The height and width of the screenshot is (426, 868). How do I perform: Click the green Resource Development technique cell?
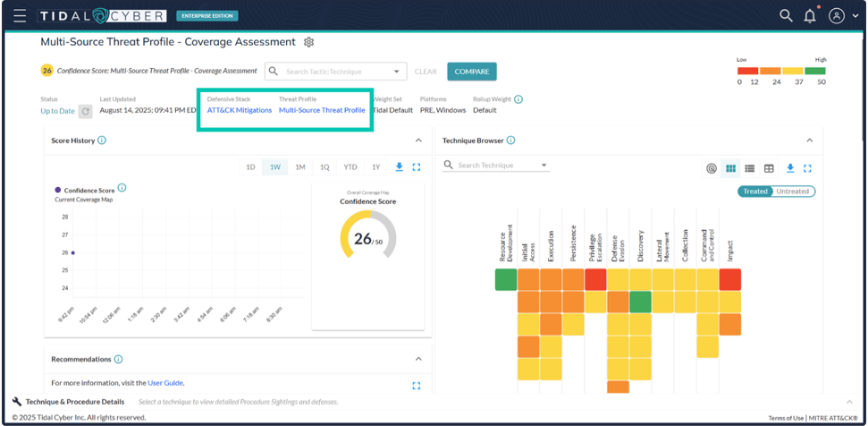506,280
